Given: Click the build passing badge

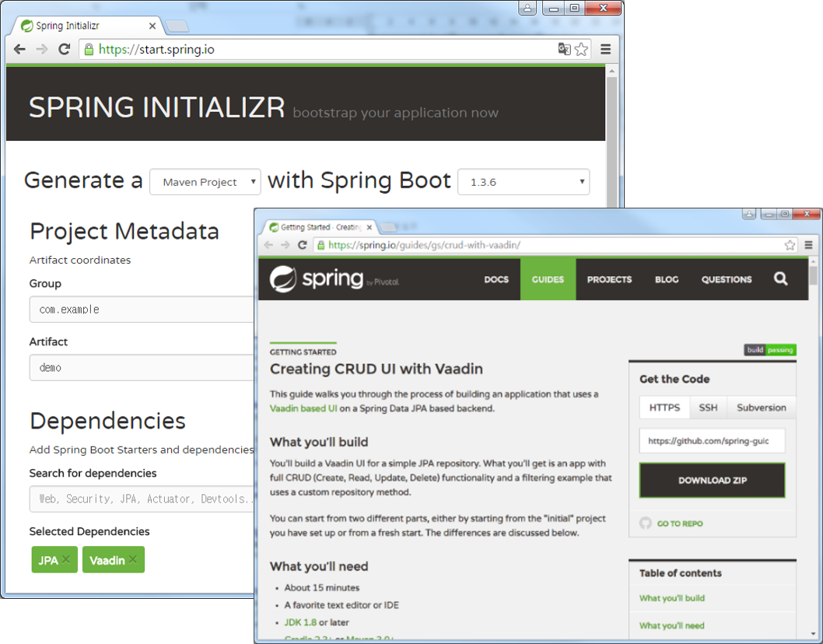Looking at the screenshot, I should click(x=770, y=349).
